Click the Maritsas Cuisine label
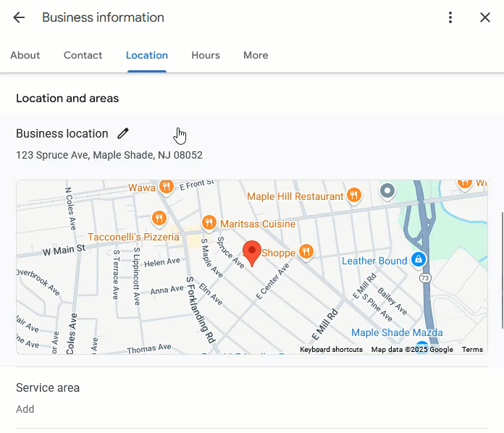Image resolution: width=504 pixels, height=433 pixels. pyautogui.click(x=258, y=224)
